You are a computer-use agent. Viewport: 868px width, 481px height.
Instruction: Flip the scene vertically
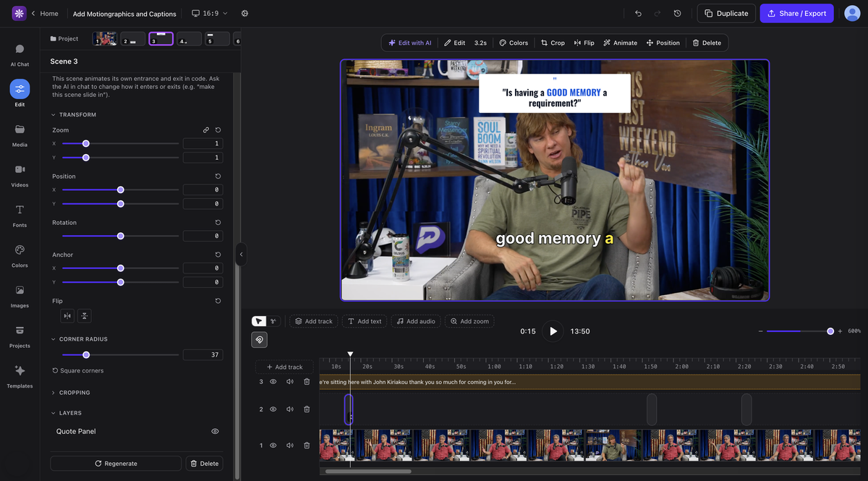(x=84, y=316)
